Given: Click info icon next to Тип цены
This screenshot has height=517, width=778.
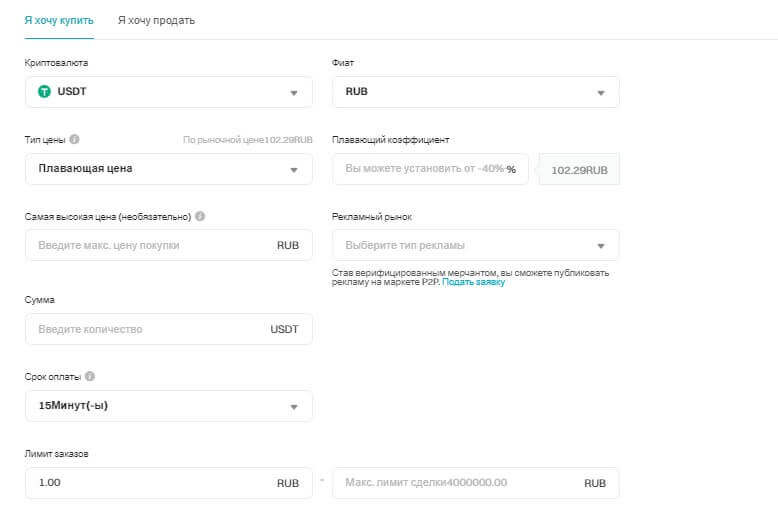Looking at the screenshot, I should point(75,140).
